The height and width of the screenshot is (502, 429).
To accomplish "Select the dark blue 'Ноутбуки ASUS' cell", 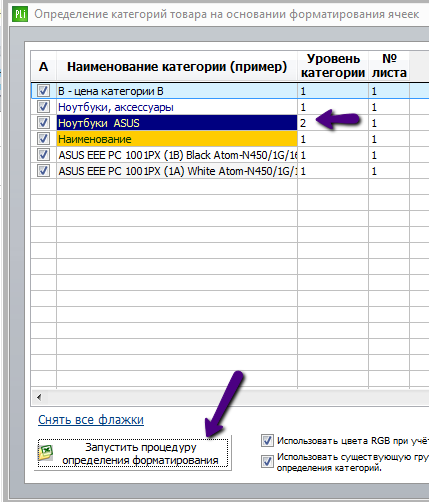I will click(177, 123).
